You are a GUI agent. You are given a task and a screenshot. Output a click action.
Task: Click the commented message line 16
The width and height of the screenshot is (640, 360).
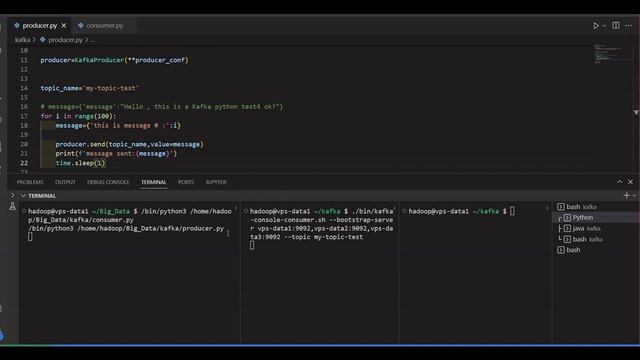point(162,107)
